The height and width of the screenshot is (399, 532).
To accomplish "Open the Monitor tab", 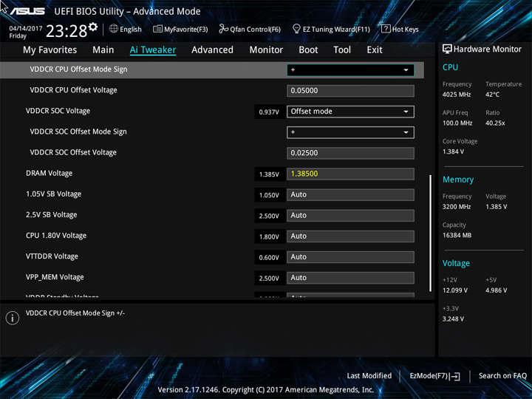I will [x=266, y=50].
